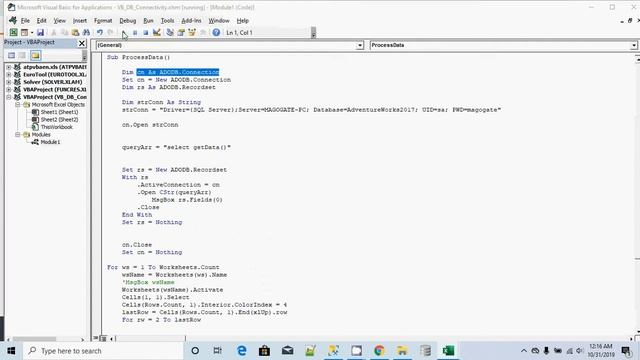Click the Project Explorer toolbar icon
Image resolution: width=640 pixels, height=360 pixels.
(x=170, y=32)
